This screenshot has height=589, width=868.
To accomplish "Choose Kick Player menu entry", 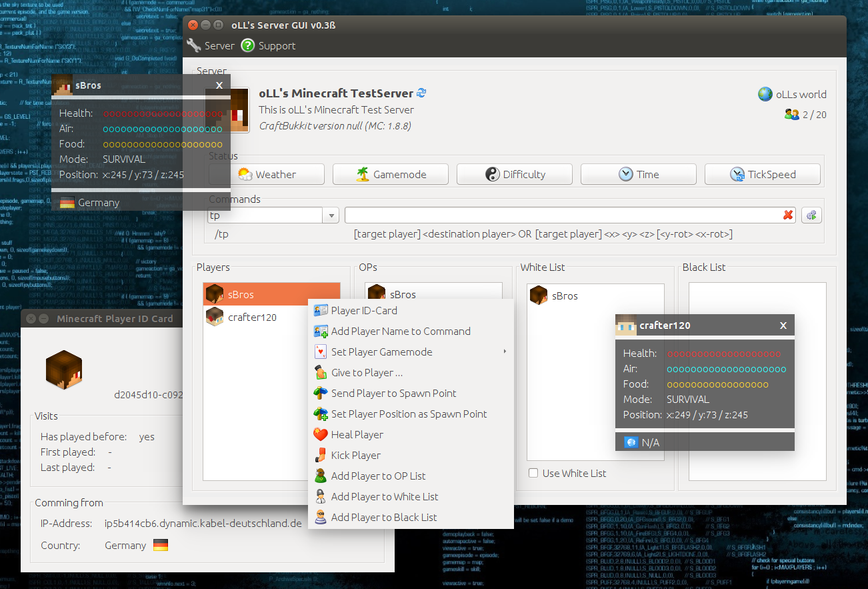I will pos(411,455).
